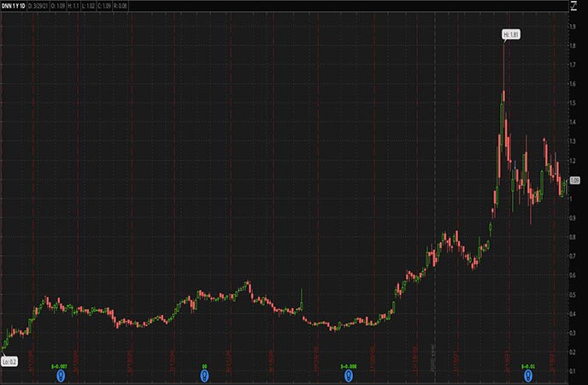Click the D: 3/29/21 date value
Screen dimensions: 588x385
(38, 6)
